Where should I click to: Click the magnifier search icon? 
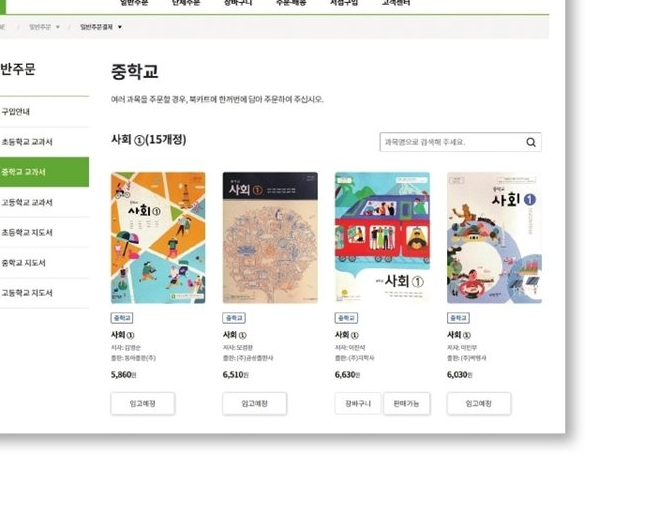coord(531,142)
